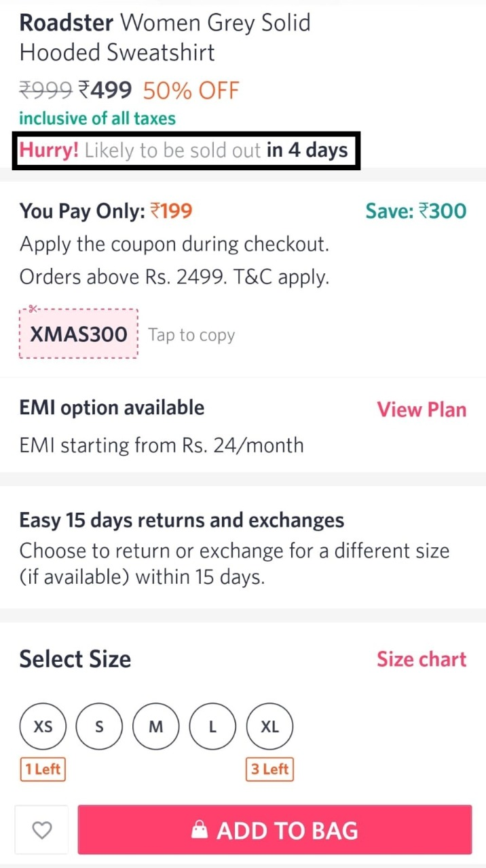
Task: Copy the XMAS300 coupon code
Action: coord(79,334)
